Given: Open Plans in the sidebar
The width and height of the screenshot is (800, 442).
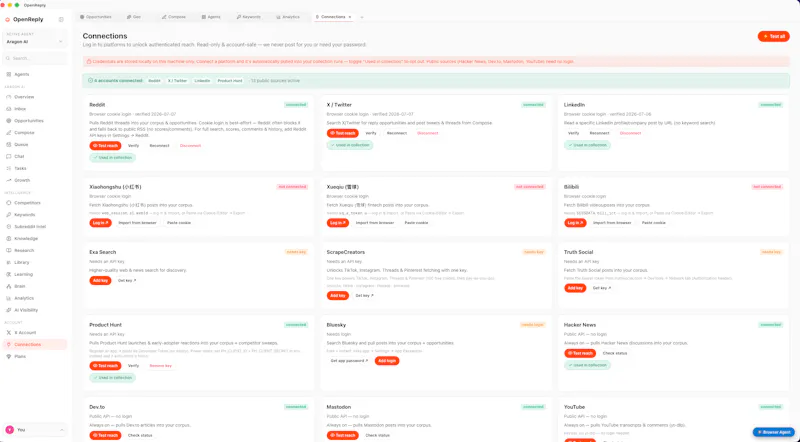Looking at the screenshot, I should coord(20,356).
